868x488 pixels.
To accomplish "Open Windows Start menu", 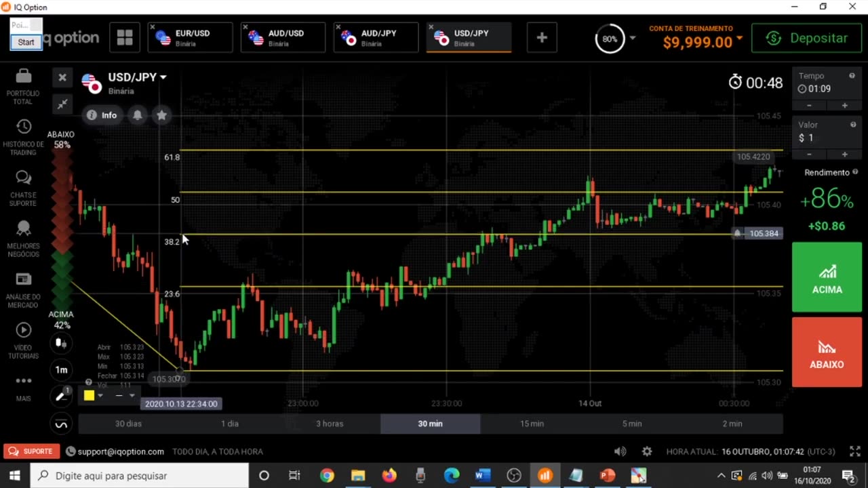I will click(x=14, y=476).
